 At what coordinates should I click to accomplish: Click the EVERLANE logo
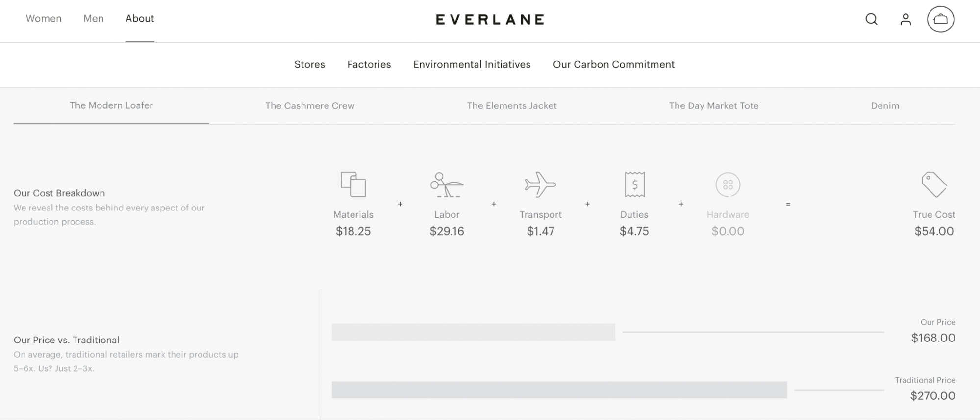click(490, 19)
